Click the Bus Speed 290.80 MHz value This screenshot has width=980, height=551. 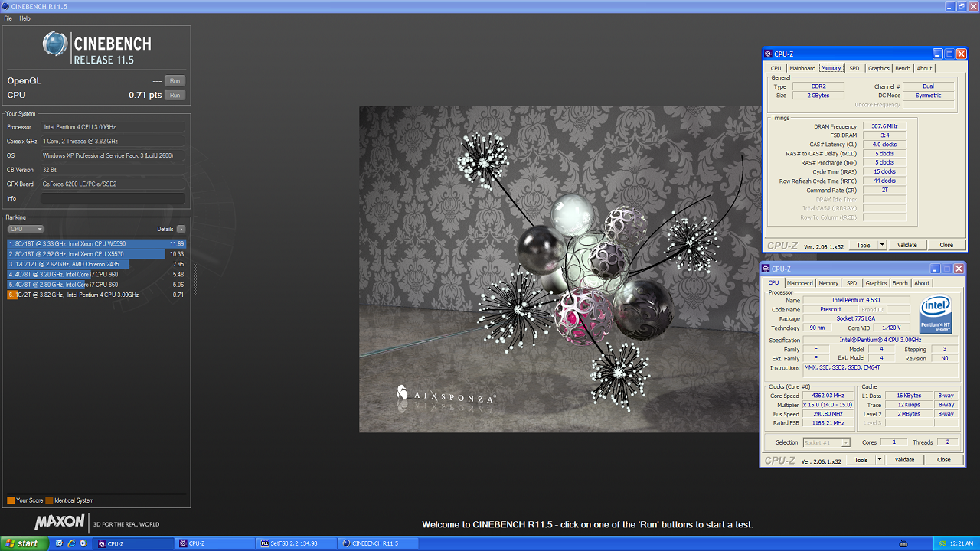[828, 414]
